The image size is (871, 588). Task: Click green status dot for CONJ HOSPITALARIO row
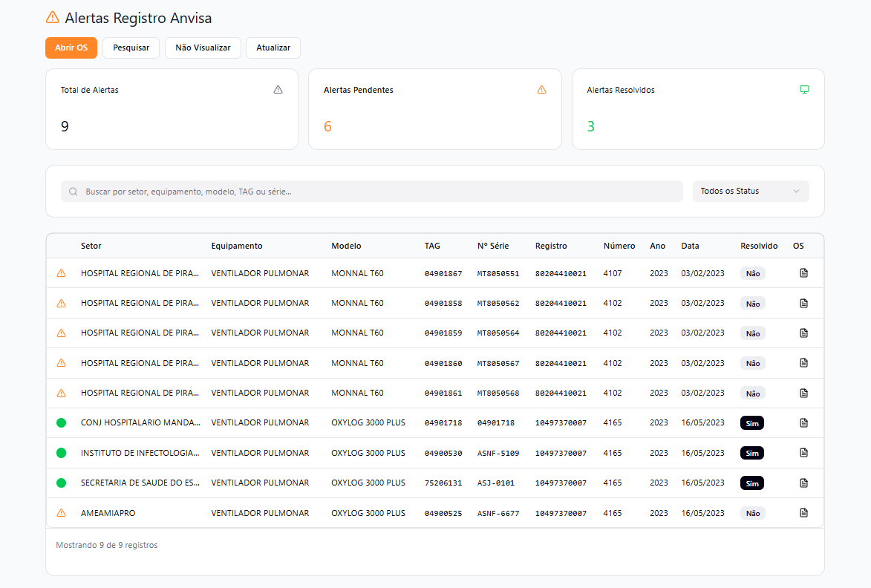pyautogui.click(x=62, y=423)
